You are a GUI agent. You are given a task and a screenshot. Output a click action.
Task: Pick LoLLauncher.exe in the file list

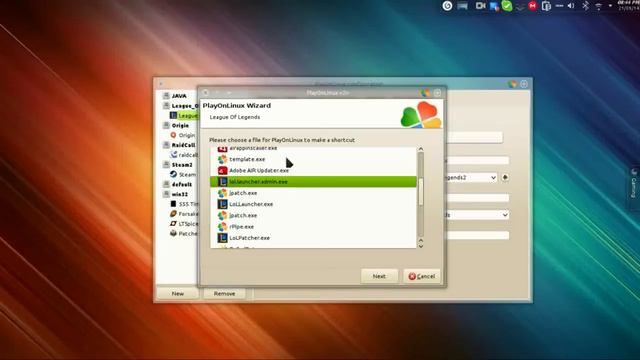tap(313, 204)
